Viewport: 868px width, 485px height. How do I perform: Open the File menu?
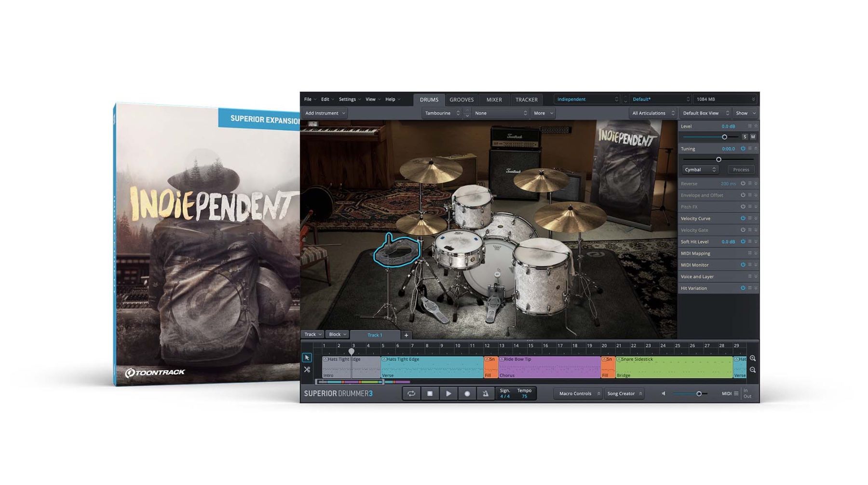pyautogui.click(x=310, y=99)
